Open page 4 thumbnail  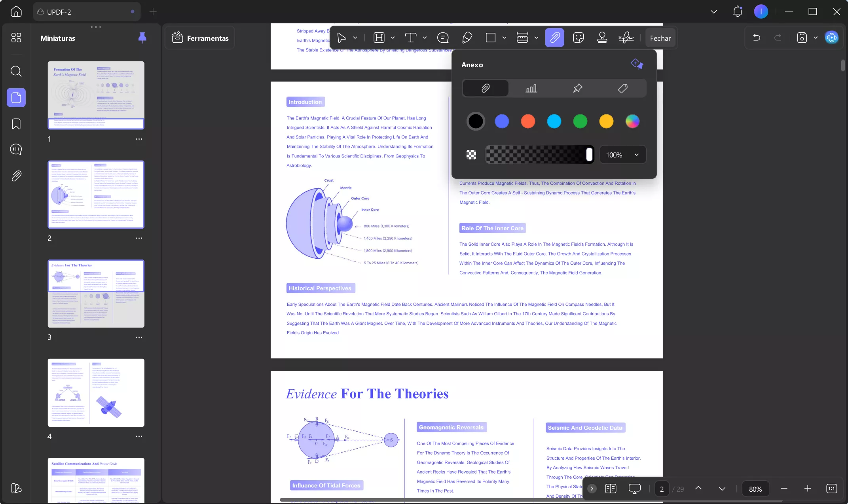pyautogui.click(x=96, y=392)
